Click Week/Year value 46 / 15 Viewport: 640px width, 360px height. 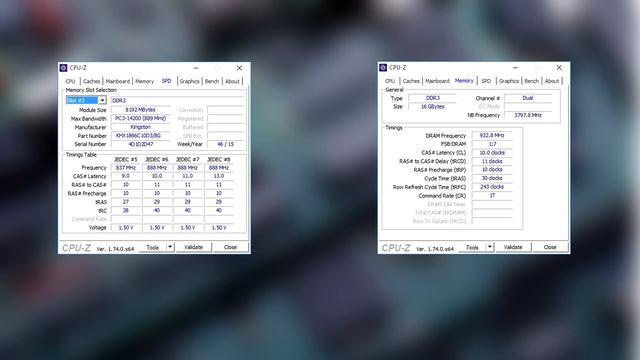click(226, 144)
